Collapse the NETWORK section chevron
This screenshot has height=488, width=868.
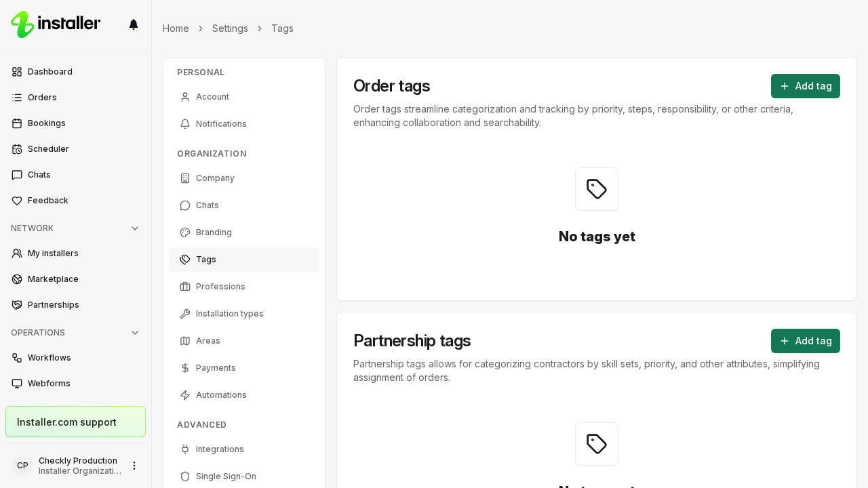pyautogui.click(x=135, y=228)
